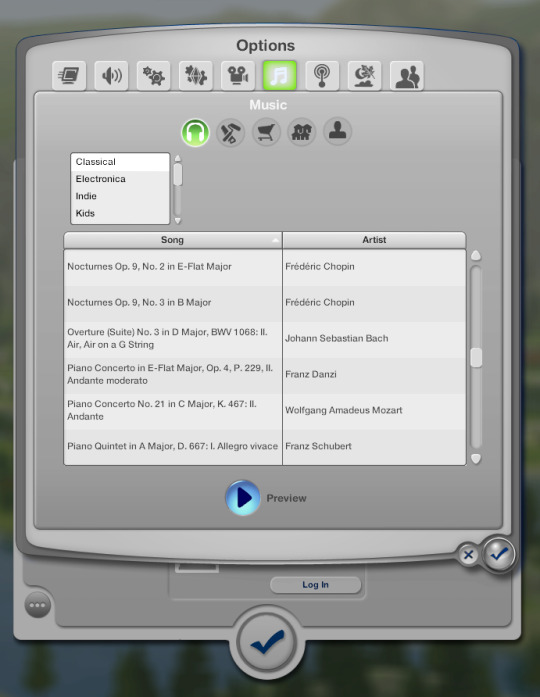Click the song list scrollbar thumb
This screenshot has height=697, width=540.
coord(476,357)
